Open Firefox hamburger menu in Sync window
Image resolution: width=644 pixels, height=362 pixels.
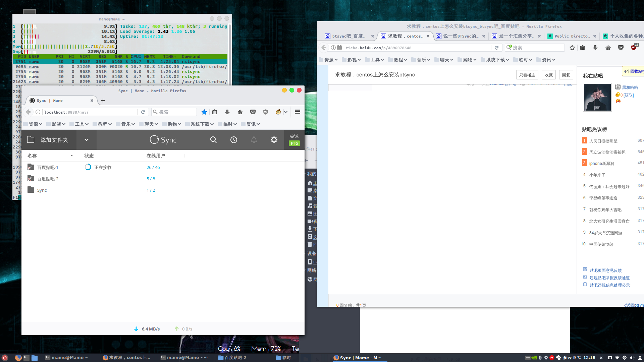298,112
